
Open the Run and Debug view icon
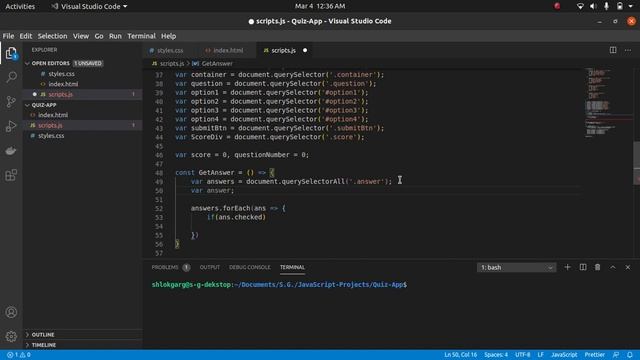click(x=11, y=126)
